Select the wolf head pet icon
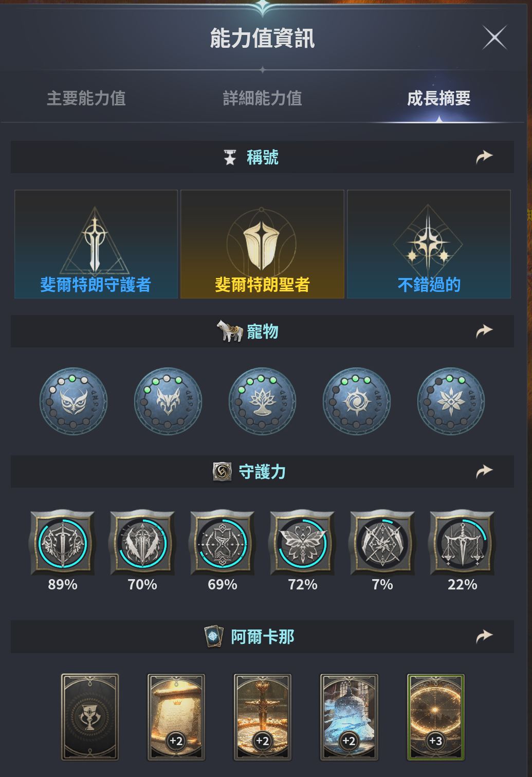The height and width of the screenshot is (777, 532). [168, 401]
